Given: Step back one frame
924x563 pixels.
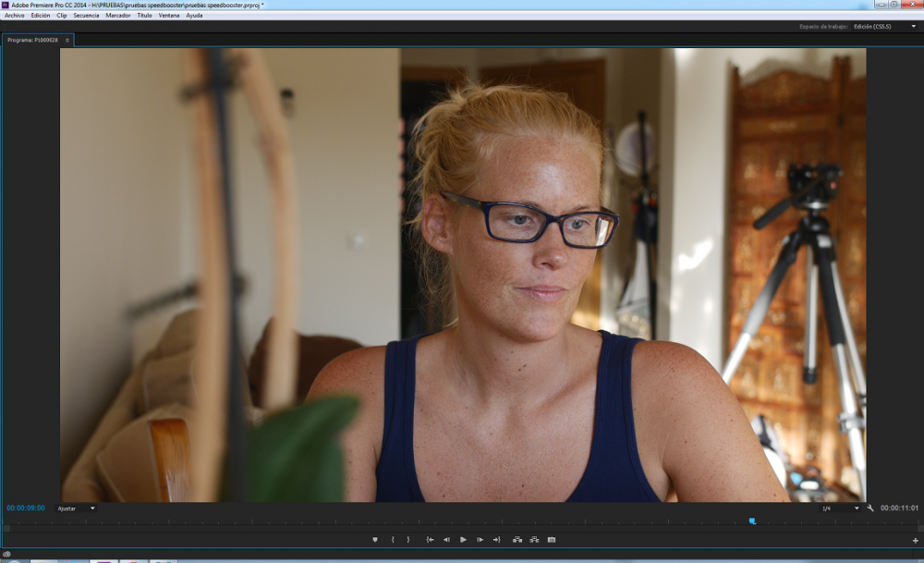Looking at the screenshot, I should [446, 539].
